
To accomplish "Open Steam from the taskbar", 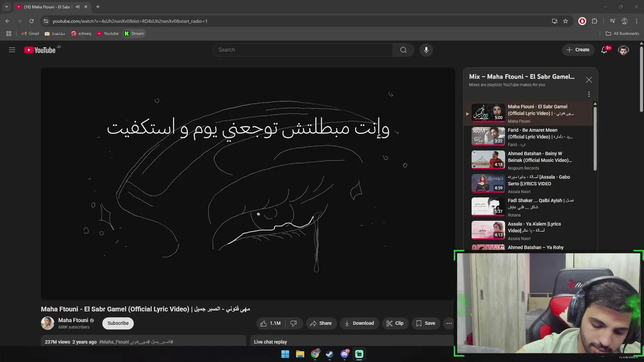I will click(330, 354).
